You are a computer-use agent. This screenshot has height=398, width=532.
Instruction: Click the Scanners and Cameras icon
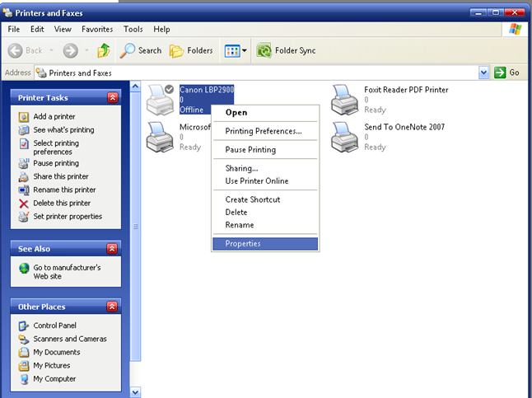point(24,339)
